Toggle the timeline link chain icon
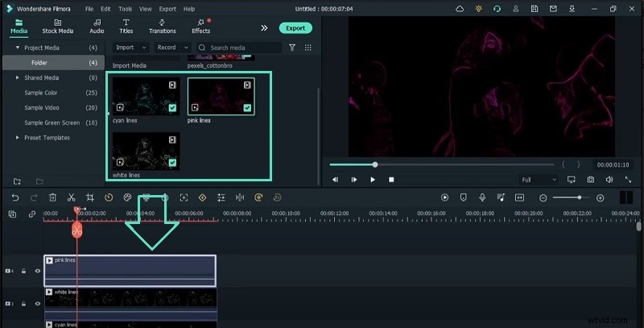The image size is (644, 328). tap(32, 214)
